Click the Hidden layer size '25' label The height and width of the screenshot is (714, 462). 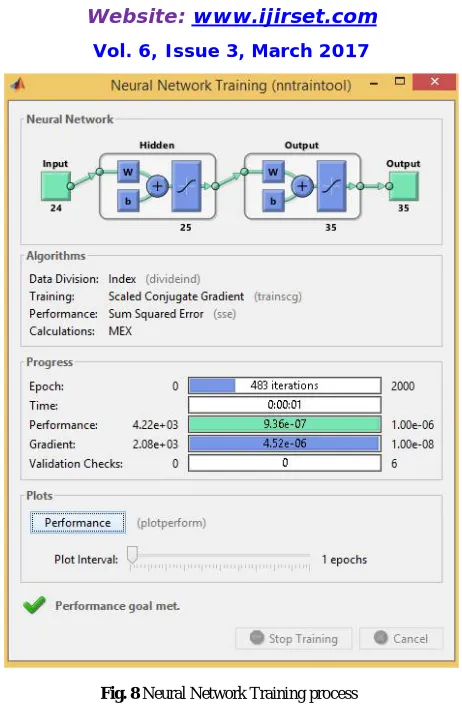coord(185,227)
